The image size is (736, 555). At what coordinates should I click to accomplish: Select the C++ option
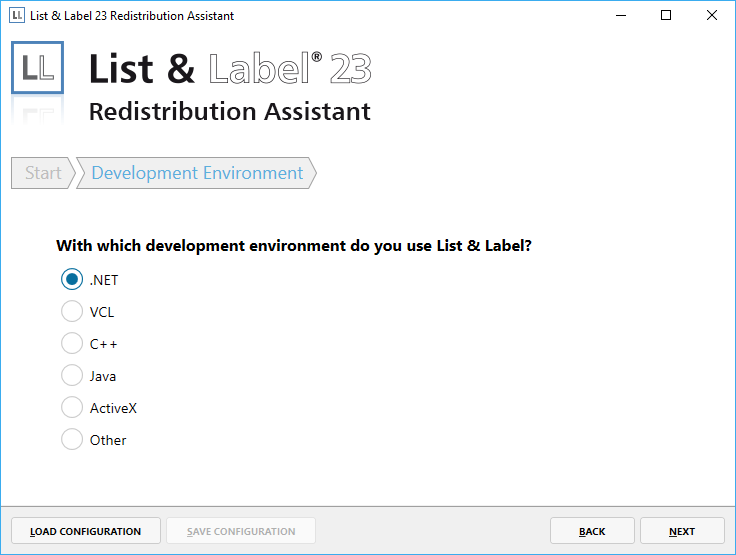point(72,343)
